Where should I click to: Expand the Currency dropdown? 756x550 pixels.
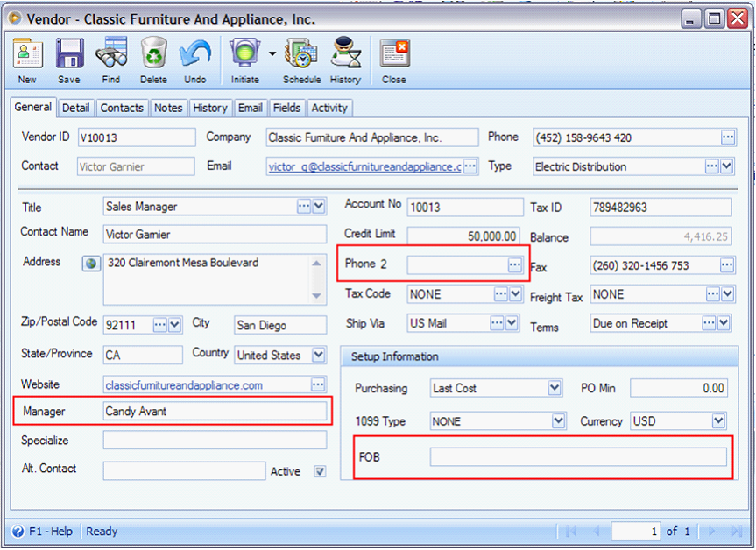coord(718,421)
